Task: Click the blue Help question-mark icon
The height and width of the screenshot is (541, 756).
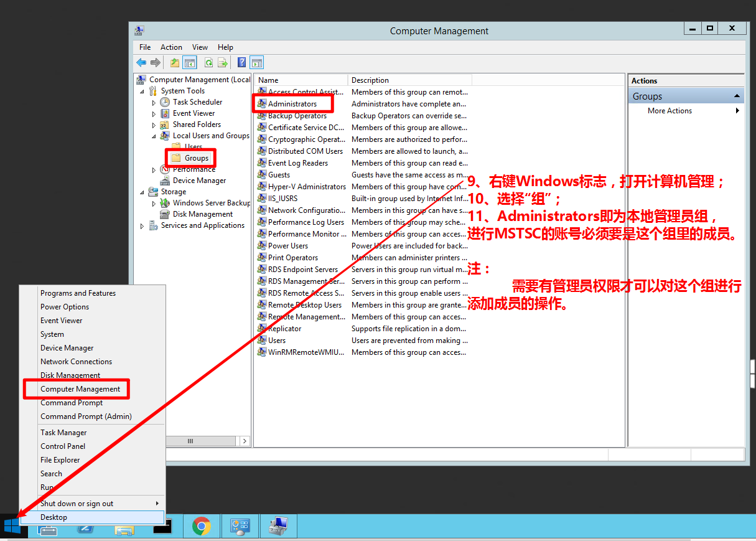Action: tap(242, 62)
